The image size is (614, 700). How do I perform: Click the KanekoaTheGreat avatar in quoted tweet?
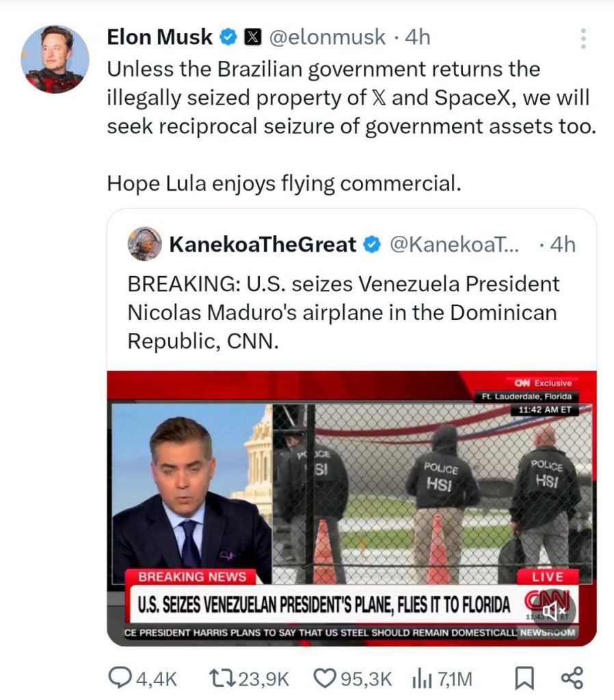(145, 245)
